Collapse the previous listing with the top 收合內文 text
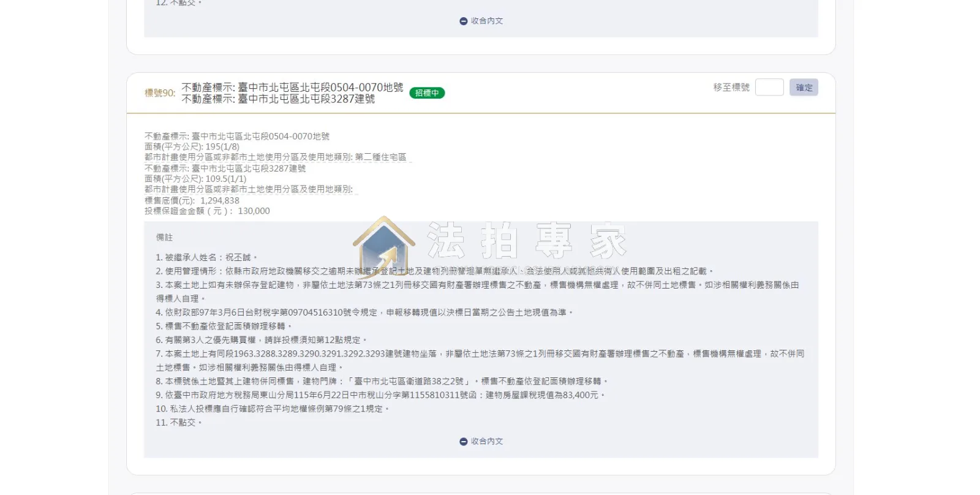Image resolution: width=980 pixels, height=495 pixels. (487, 21)
